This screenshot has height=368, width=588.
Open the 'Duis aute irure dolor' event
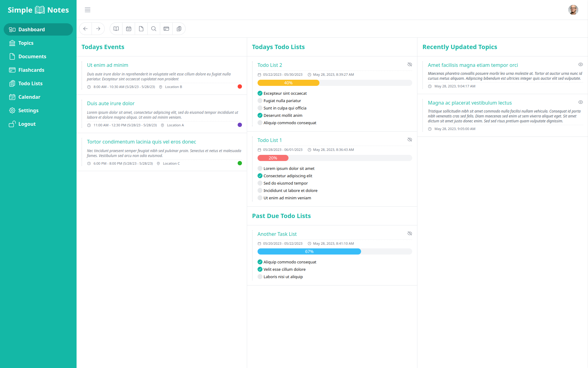[x=111, y=103]
